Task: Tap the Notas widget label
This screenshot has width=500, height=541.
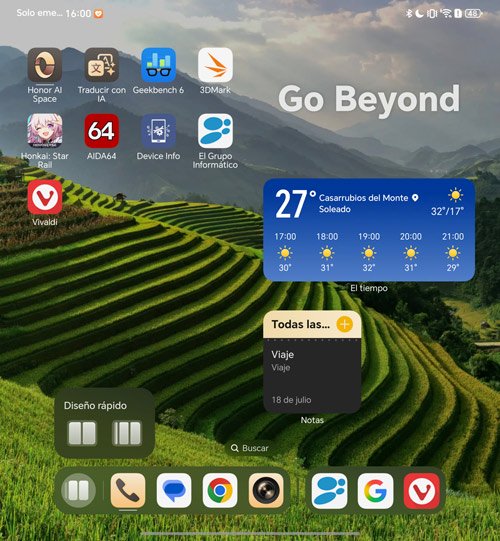Action: click(x=312, y=420)
